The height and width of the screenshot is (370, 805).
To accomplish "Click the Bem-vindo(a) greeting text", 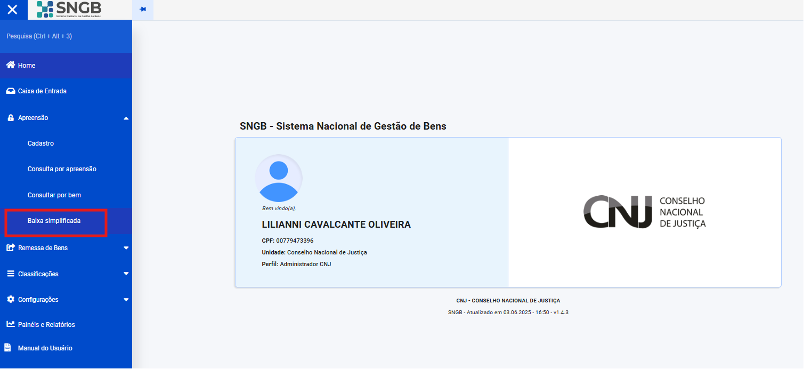I will [279, 208].
